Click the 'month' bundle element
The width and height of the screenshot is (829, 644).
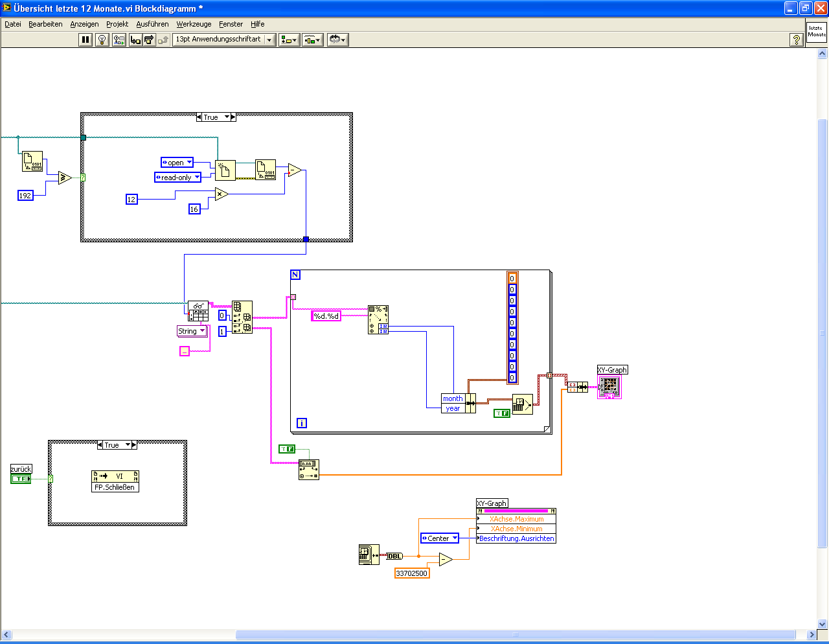click(453, 398)
